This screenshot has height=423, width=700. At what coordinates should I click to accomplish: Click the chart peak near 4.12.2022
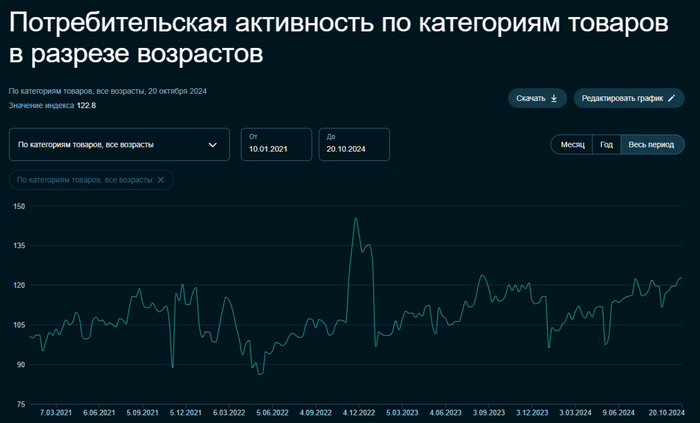tap(355, 219)
